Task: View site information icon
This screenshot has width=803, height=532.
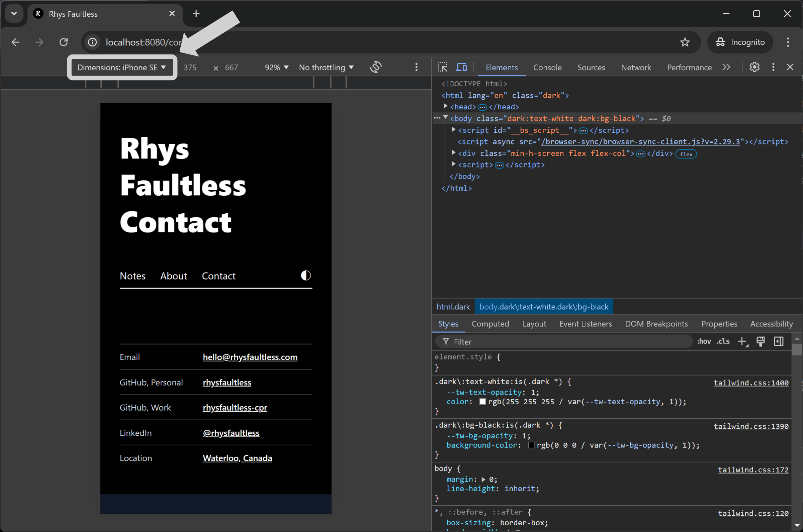Action: pos(92,42)
